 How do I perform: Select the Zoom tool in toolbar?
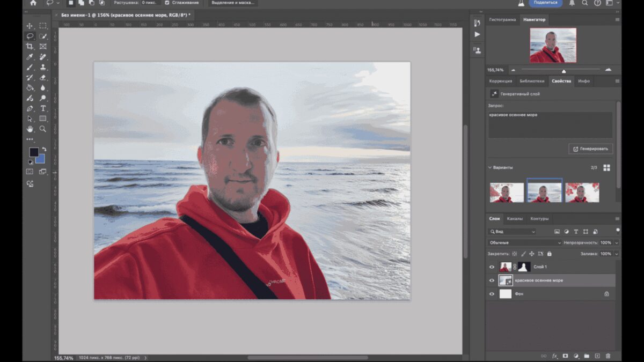click(x=43, y=129)
